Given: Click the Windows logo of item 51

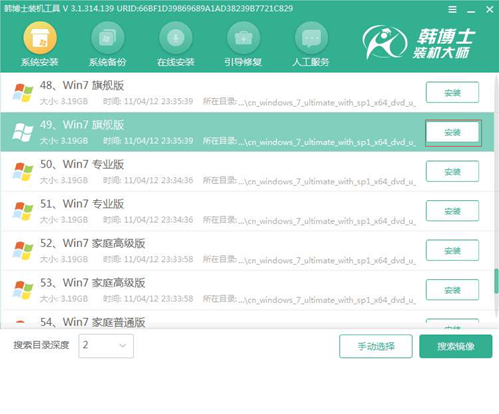Looking at the screenshot, I should [23, 211].
